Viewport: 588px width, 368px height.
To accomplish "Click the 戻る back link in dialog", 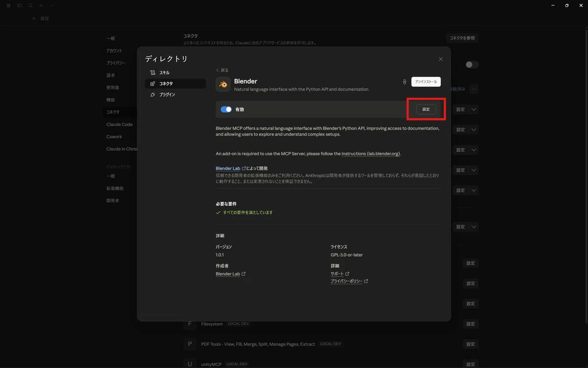I will 222,70.
